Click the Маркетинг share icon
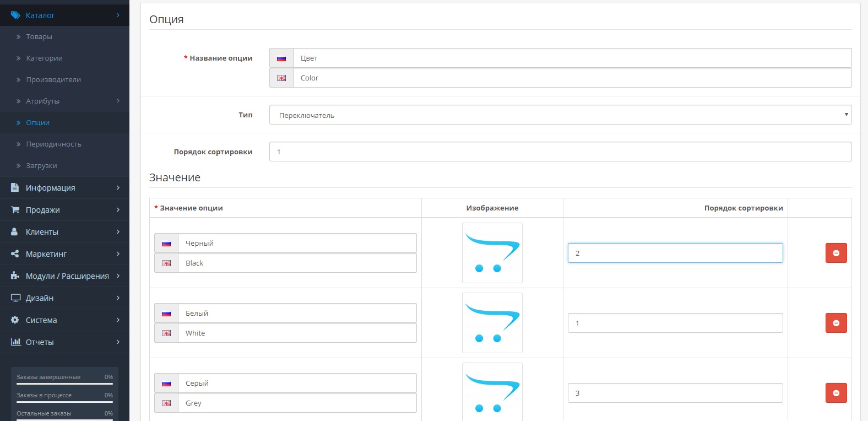This screenshot has width=868, height=421. (x=15, y=254)
